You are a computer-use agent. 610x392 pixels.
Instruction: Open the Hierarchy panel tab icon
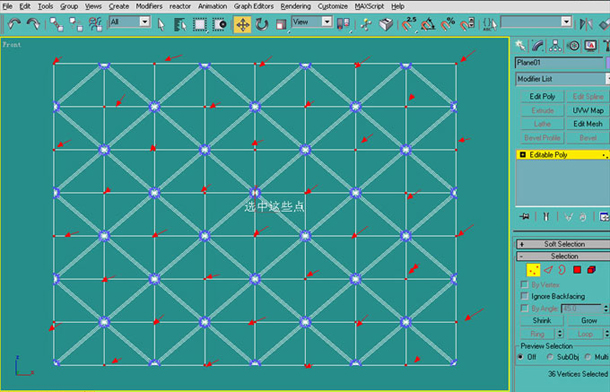555,46
